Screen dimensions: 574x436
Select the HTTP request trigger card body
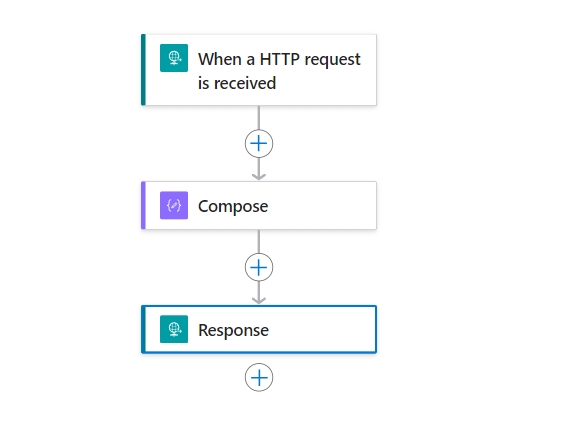click(x=259, y=70)
